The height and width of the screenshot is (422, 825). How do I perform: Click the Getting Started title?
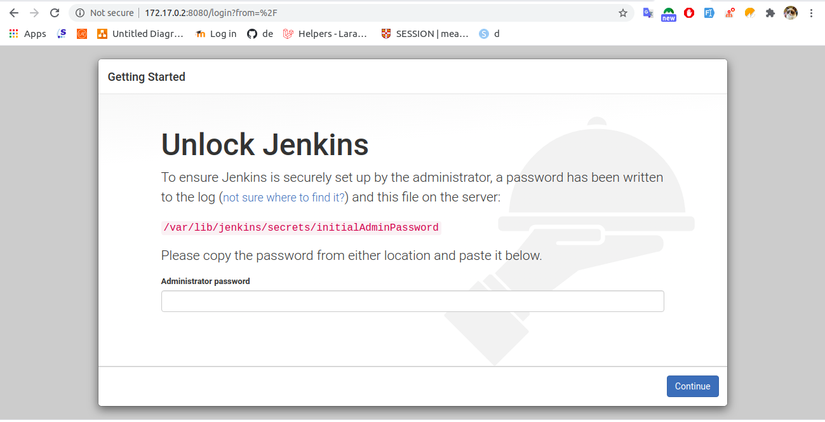[146, 77]
